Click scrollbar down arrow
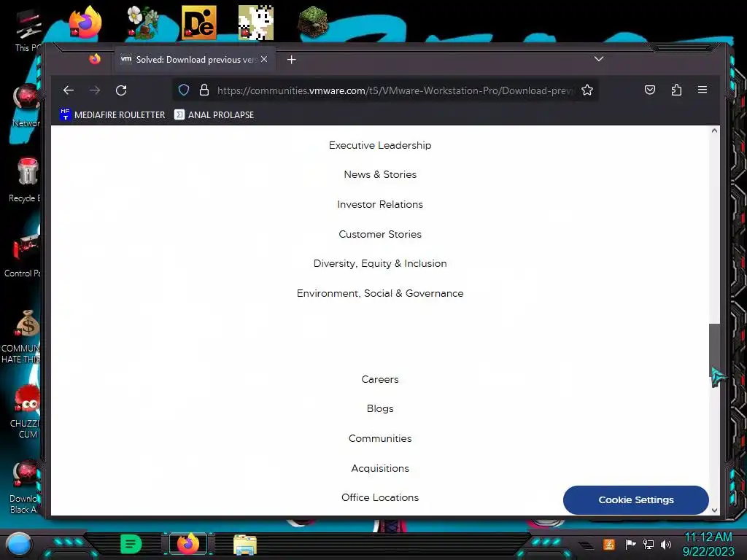 click(714, 510)
